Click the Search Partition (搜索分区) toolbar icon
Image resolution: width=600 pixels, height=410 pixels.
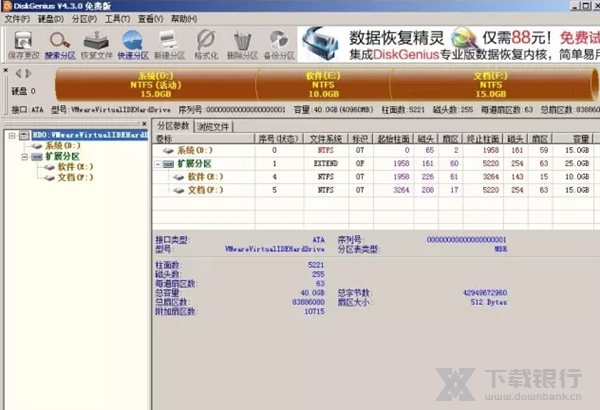60,45
